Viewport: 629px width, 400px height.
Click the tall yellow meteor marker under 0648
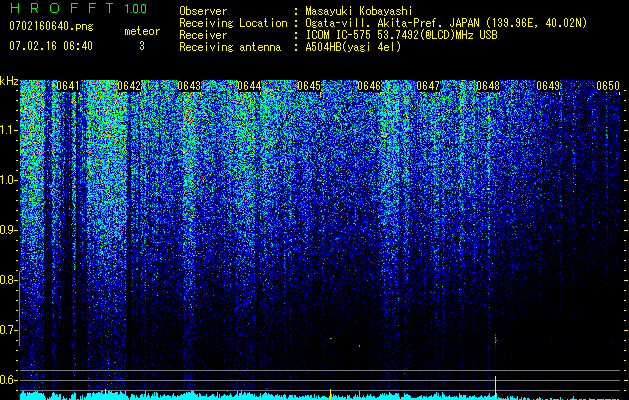(495, 388)
